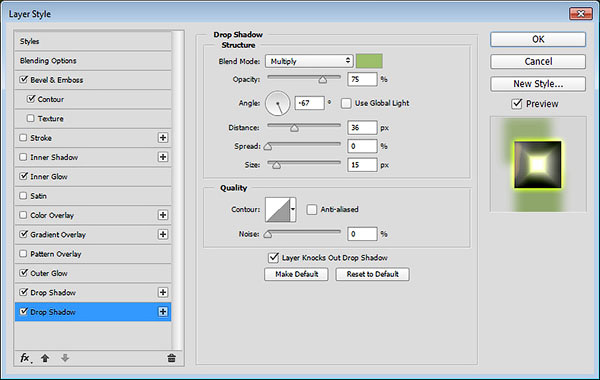This screenshot has height=380, width=600.
Task: Click the Angle dial control
Action: (x=278, y=103)
